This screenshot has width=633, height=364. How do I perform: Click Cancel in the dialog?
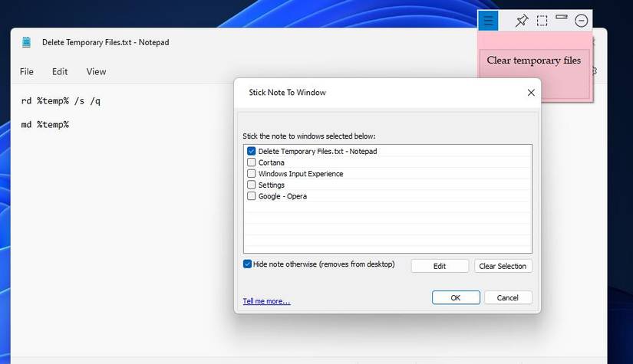[508, 297]
